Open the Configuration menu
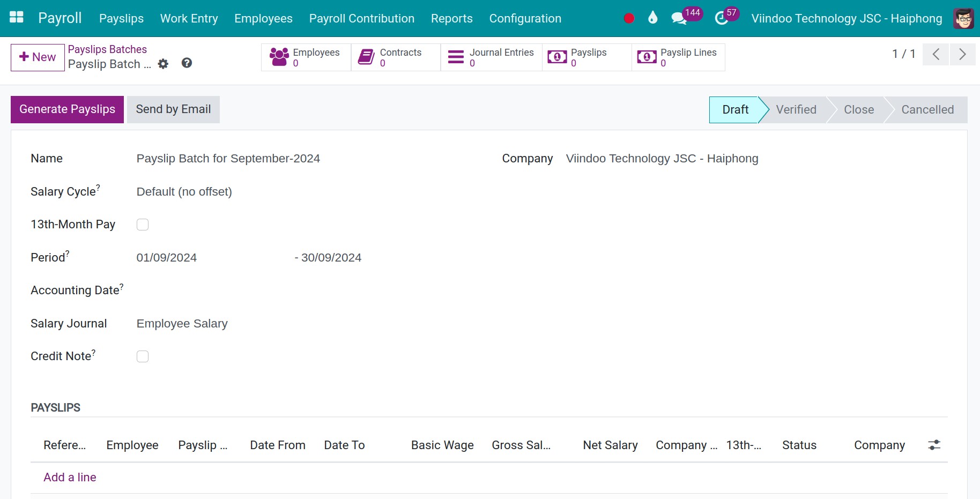The height and width of the screenshot is (499, 980). [525, 18]
